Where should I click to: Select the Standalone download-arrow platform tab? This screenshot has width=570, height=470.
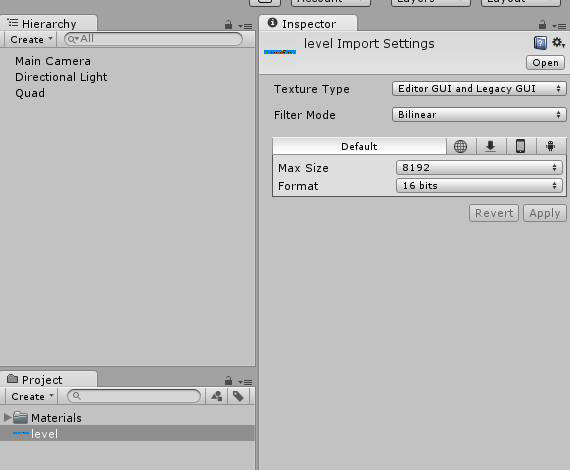(x=491, y=146)
